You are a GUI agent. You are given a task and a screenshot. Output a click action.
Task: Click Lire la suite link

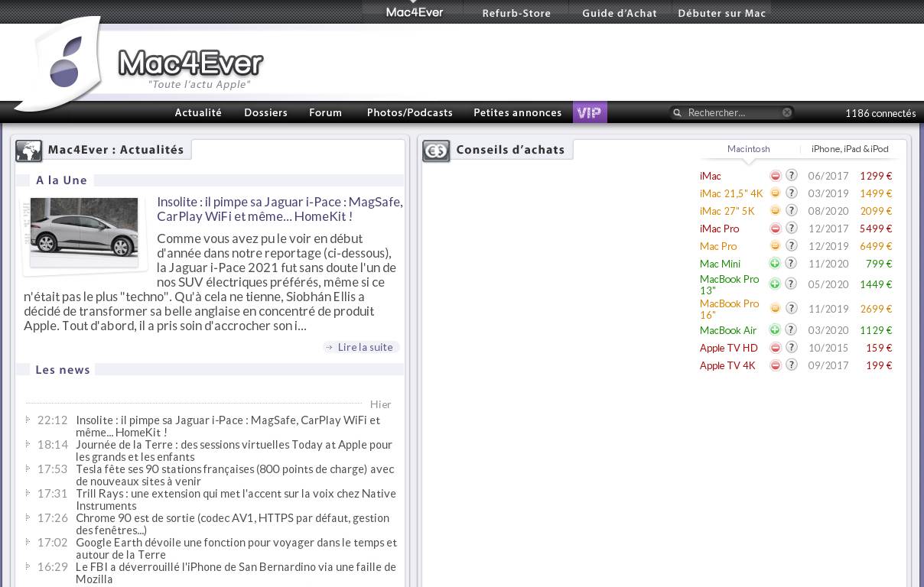pyautogui.click(x=365, y=348)
